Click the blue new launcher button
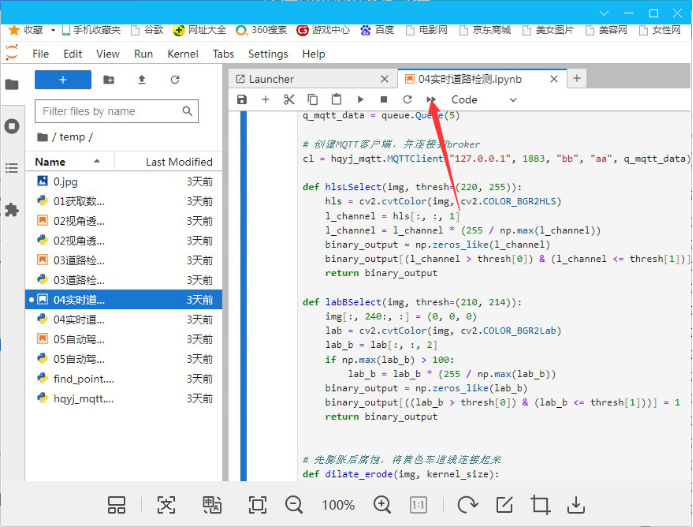 (63, 80)
